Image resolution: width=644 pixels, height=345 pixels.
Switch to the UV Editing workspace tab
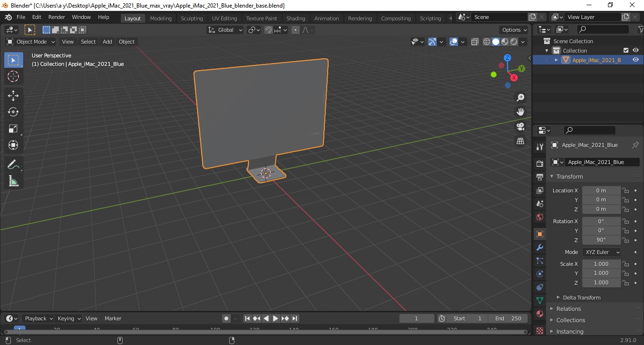point(224,18)
